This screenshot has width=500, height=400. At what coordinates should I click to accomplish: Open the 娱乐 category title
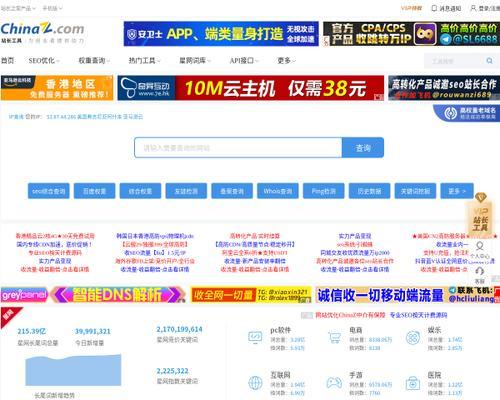click(x=434, y=330)
